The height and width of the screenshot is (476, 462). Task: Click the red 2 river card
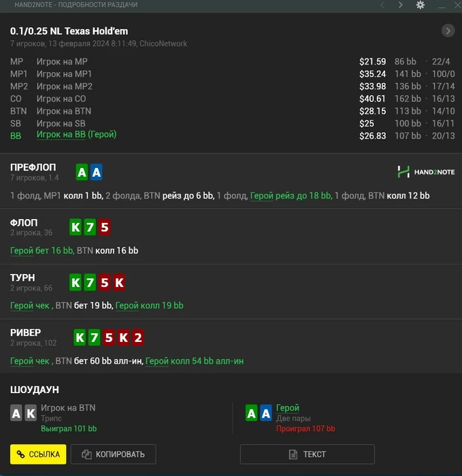click(138, 337)
